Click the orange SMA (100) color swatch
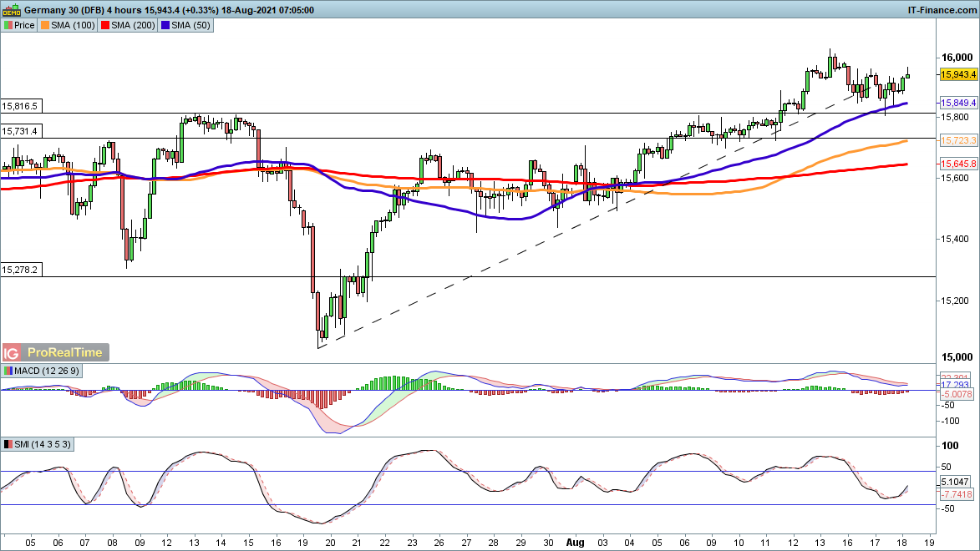Image resolution: width=980 pixels, height=551 pixels. 46,25
